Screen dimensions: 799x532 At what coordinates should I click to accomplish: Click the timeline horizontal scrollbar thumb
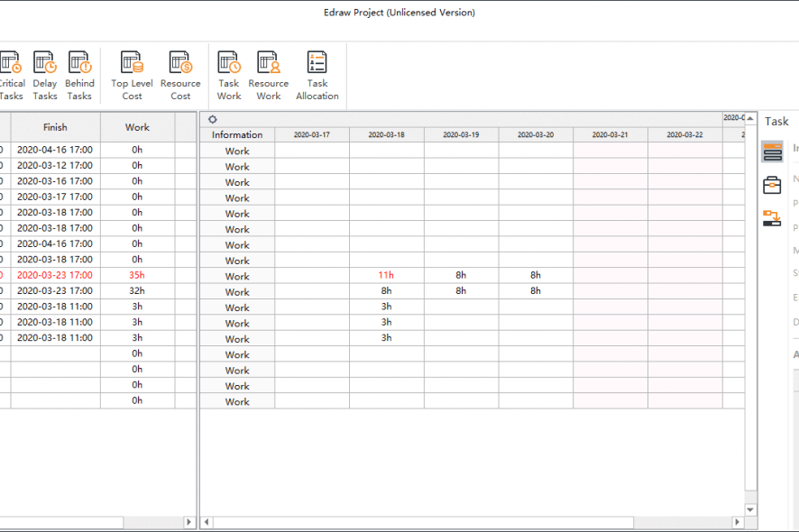[x=423, y=522]
